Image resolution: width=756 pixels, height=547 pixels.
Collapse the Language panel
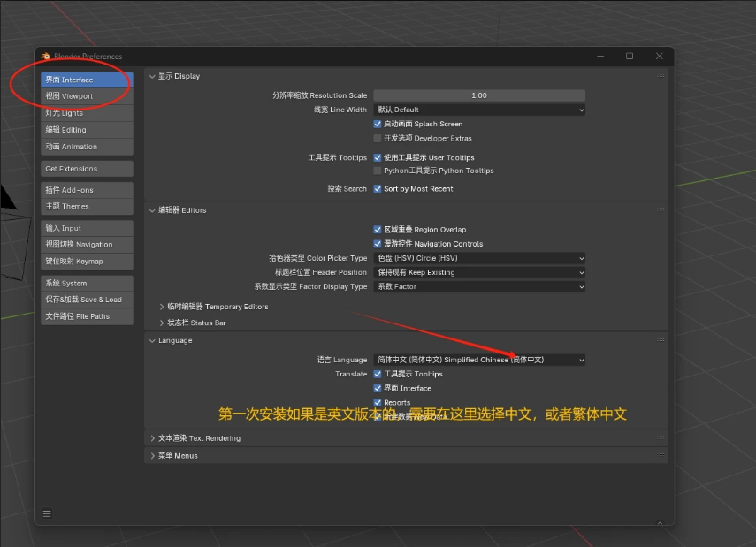[152, 340]
